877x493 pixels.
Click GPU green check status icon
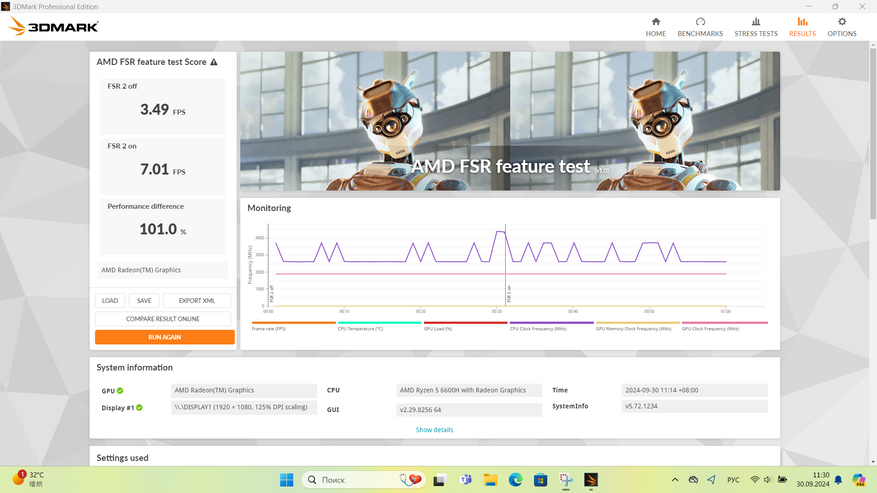tap(120, 391)
